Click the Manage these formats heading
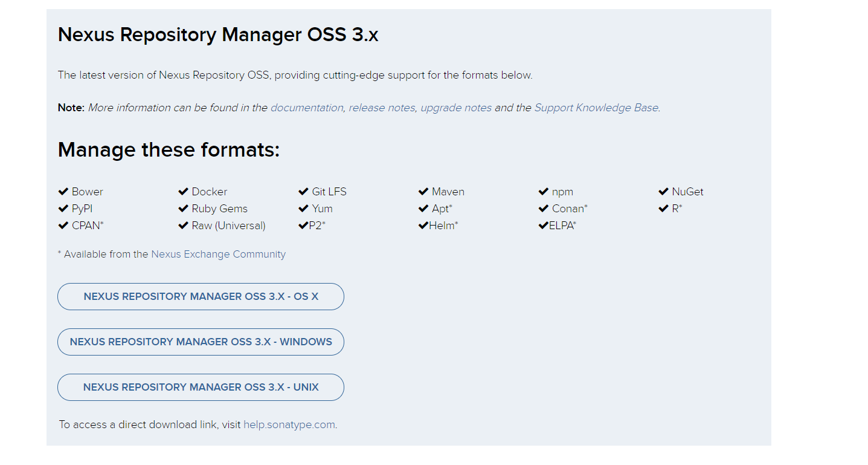The height and width of the screenshot is (465, 868). pyautogui.click(x=169, y=149)
